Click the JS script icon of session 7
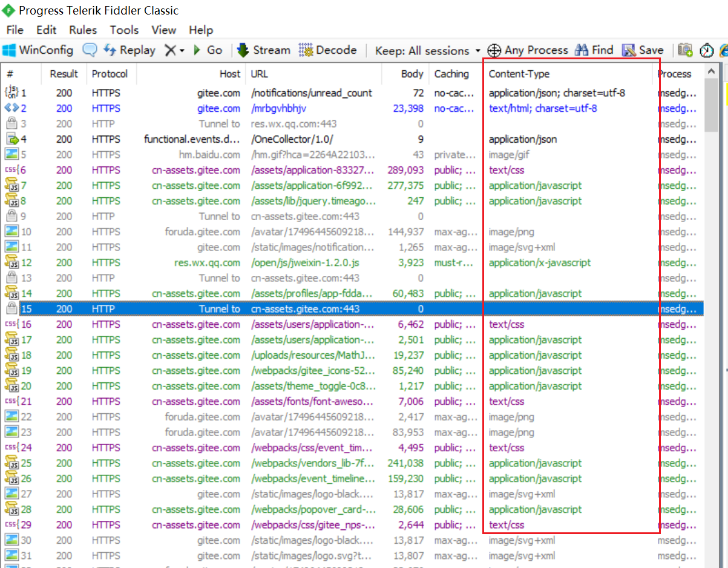 (x=11, y=185)
